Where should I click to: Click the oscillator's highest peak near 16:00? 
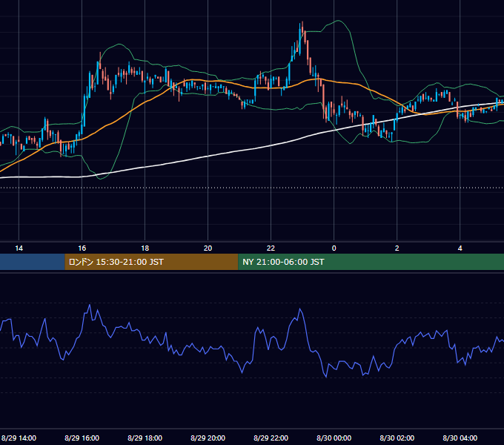(x=90, y=305)
